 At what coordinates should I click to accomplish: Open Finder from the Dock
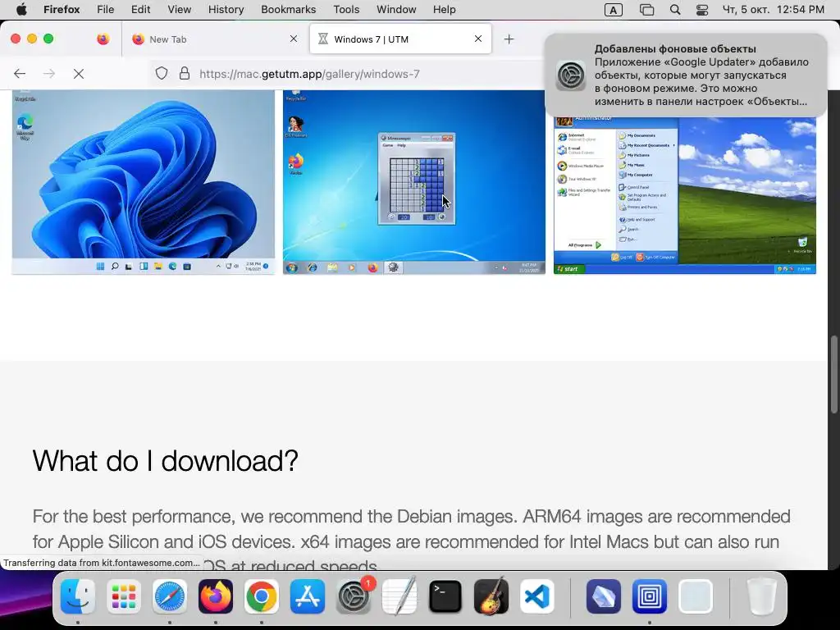point(78,596)
